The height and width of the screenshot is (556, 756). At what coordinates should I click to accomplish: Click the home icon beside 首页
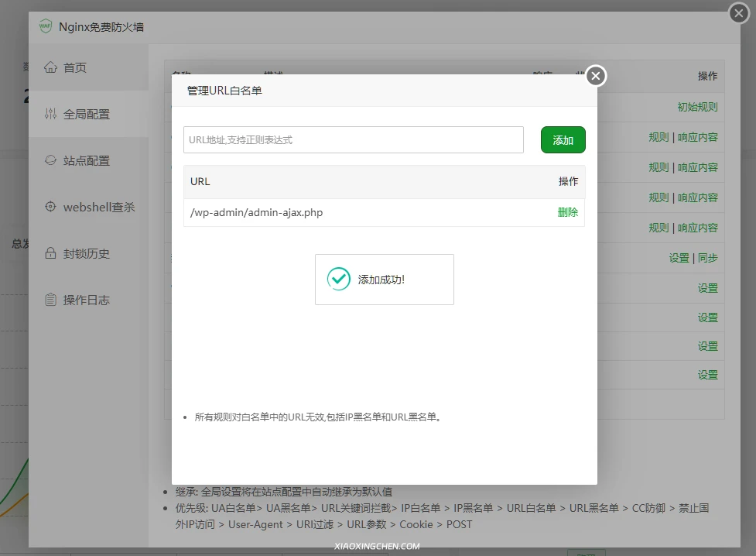click(x=51, y=67)
